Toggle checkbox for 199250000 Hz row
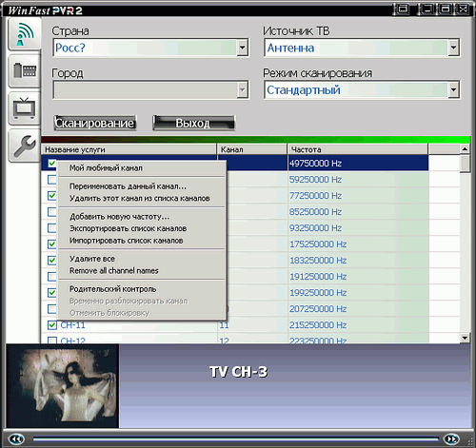Screen dimensions: 476x448 tap(52, 292)
